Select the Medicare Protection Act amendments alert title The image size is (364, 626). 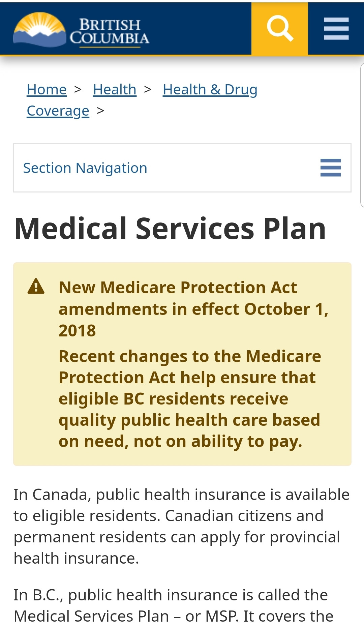(193, 309)
